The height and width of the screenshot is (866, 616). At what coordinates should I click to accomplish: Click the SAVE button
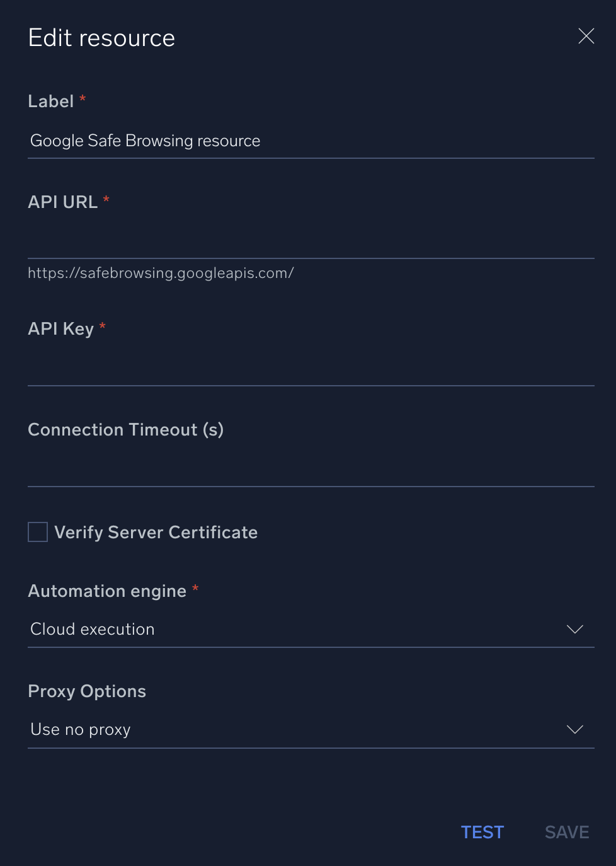566,832
